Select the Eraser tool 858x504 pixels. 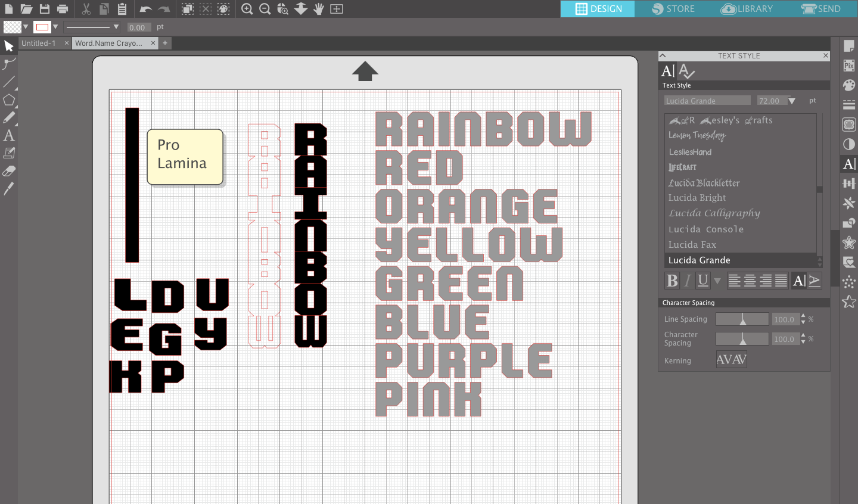coord(8,171)
